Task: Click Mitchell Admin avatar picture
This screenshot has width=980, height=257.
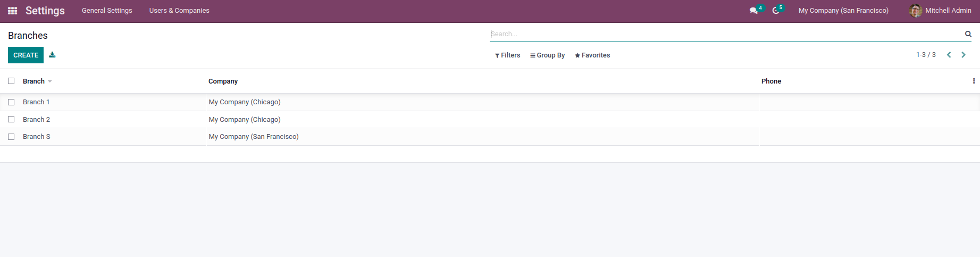Action: point(916,11)
